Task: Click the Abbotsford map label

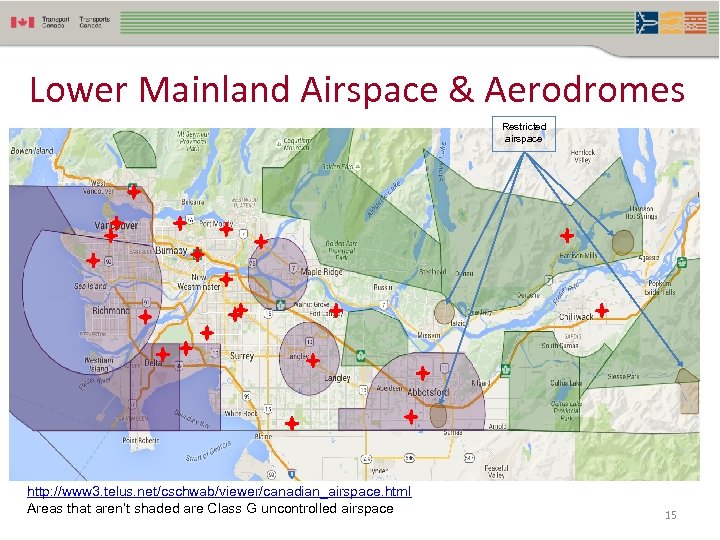Action: [x=428, y=393]
